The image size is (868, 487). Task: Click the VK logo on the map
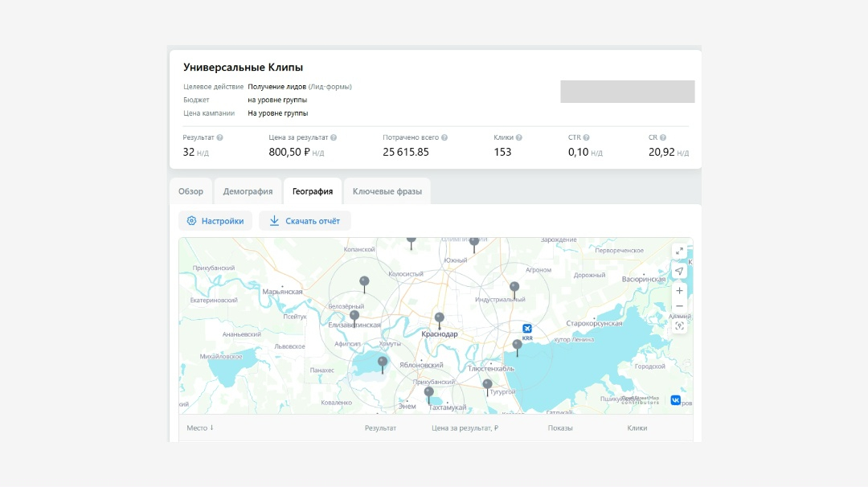[676, 399]
